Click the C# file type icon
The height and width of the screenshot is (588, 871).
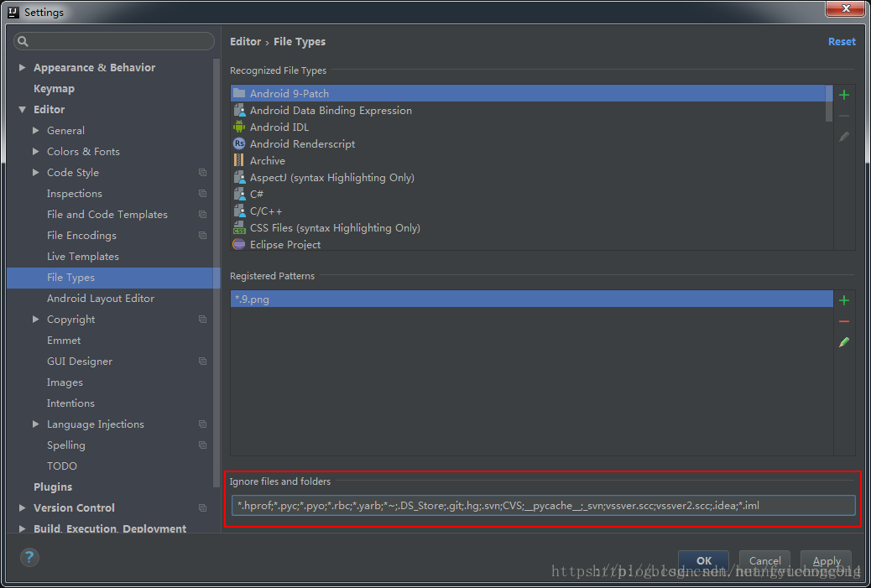(239, 194)
